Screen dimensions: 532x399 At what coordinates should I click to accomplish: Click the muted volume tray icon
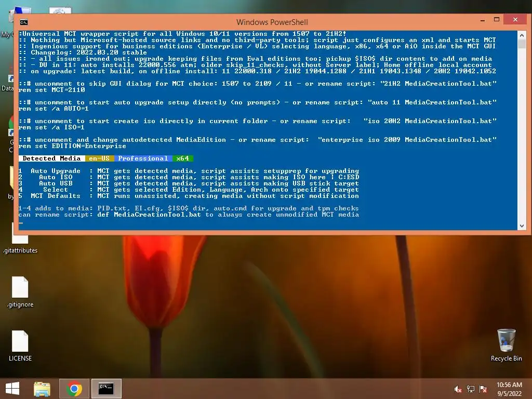pyautogui.click(x=458, y=389)
